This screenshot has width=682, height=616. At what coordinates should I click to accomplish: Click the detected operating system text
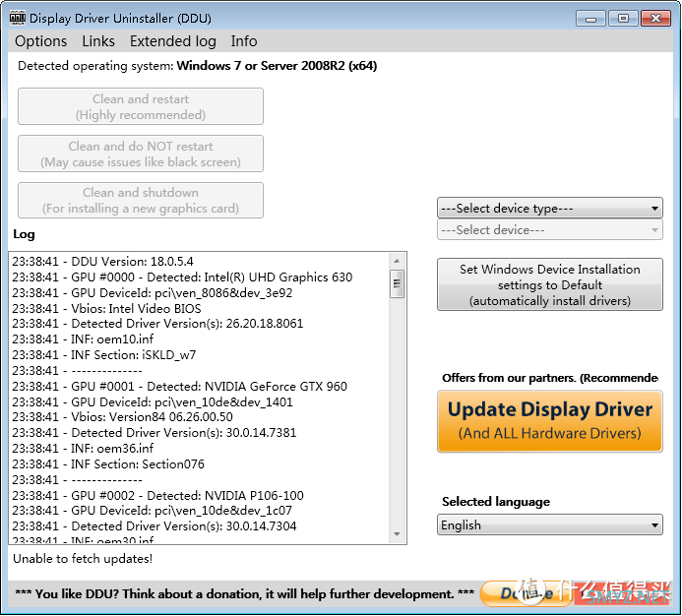click(197, 66)
